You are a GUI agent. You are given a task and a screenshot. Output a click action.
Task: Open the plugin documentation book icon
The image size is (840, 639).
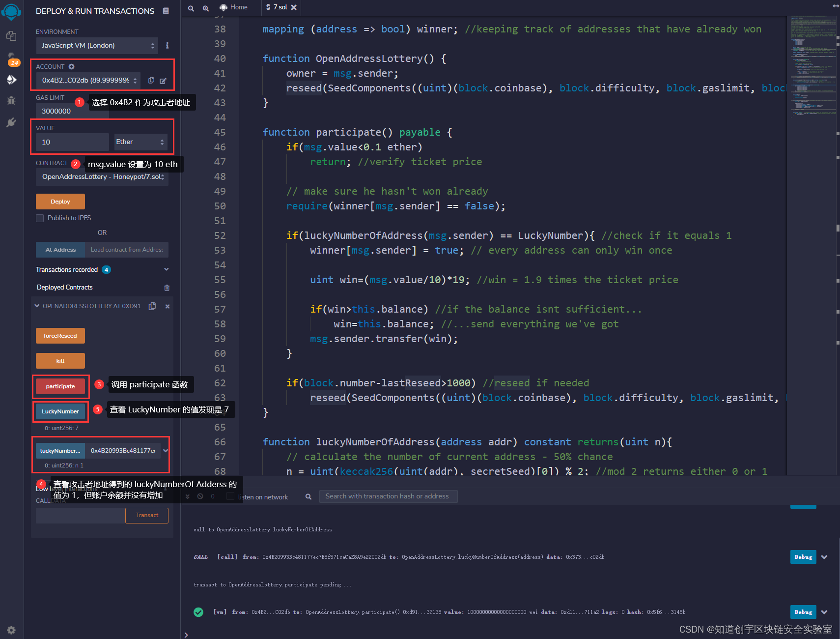tap(166, 11)
